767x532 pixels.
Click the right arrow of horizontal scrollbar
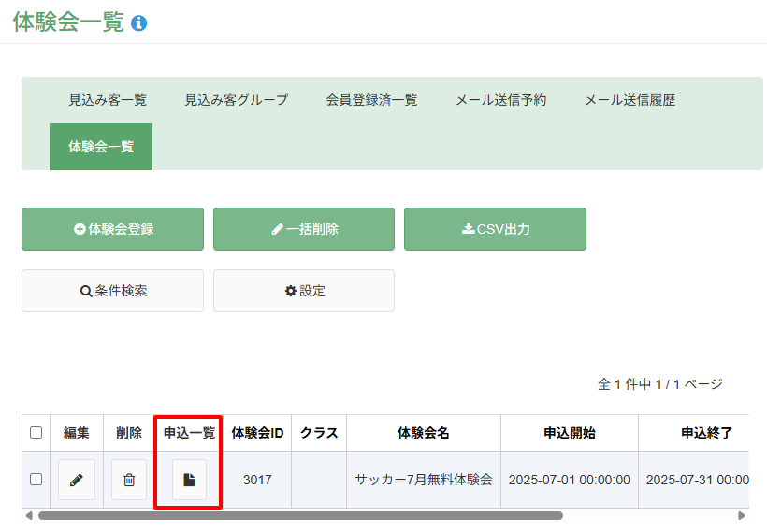[x=742, y=515]
